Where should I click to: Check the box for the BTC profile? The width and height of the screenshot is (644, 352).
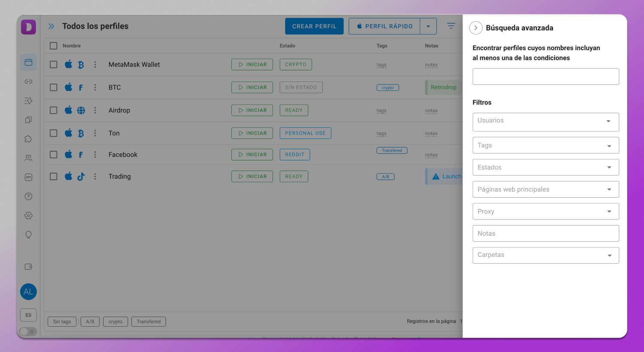(x=54, y=87)
